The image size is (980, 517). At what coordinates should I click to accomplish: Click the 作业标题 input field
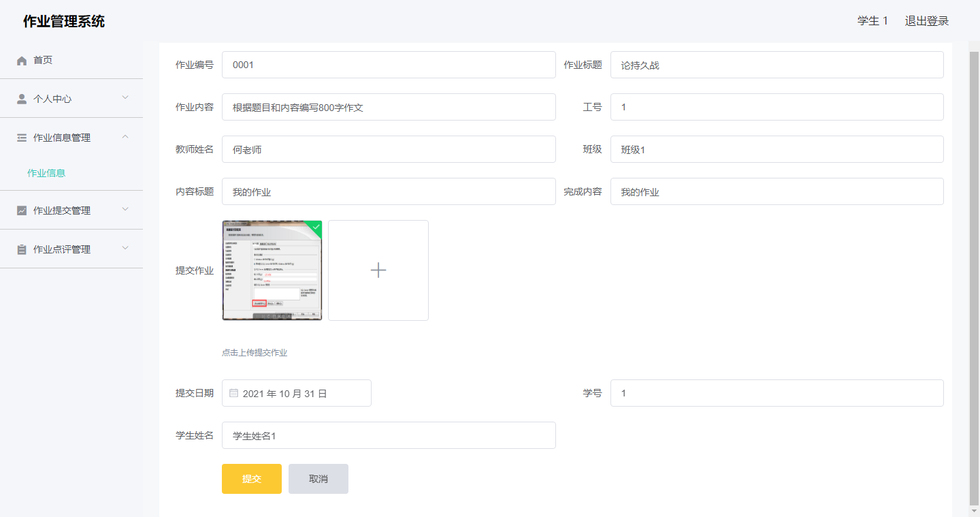(777, 65)
